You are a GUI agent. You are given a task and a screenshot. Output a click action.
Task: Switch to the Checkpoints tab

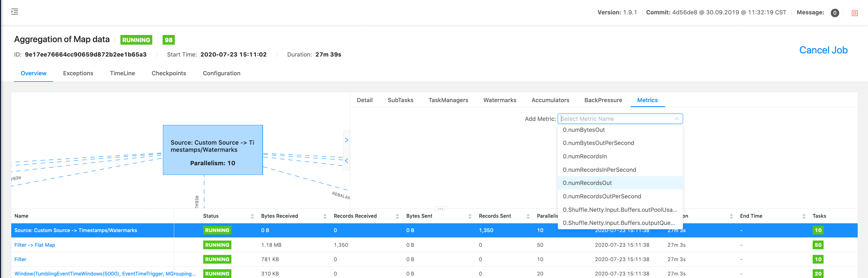click(x=169, y=73)
